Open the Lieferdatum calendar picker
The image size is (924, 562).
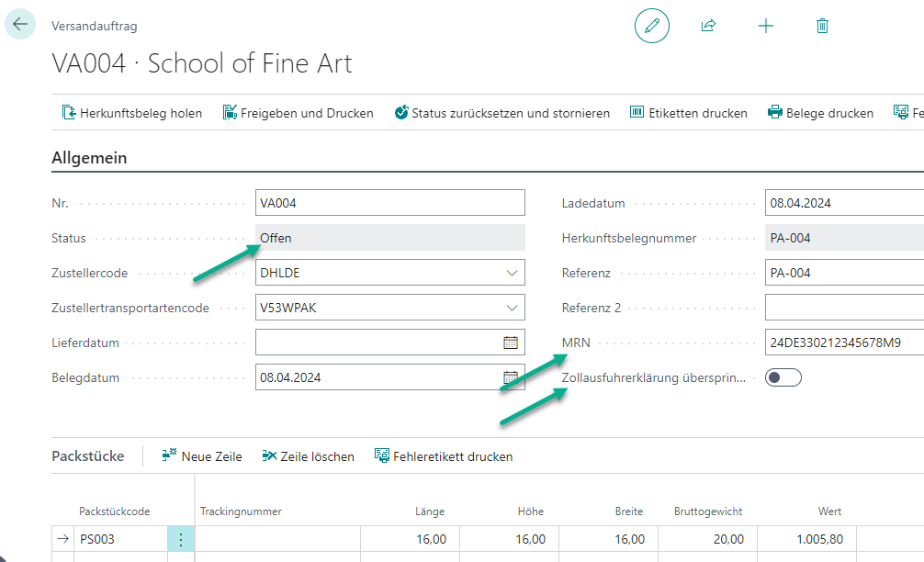point(511,343)
